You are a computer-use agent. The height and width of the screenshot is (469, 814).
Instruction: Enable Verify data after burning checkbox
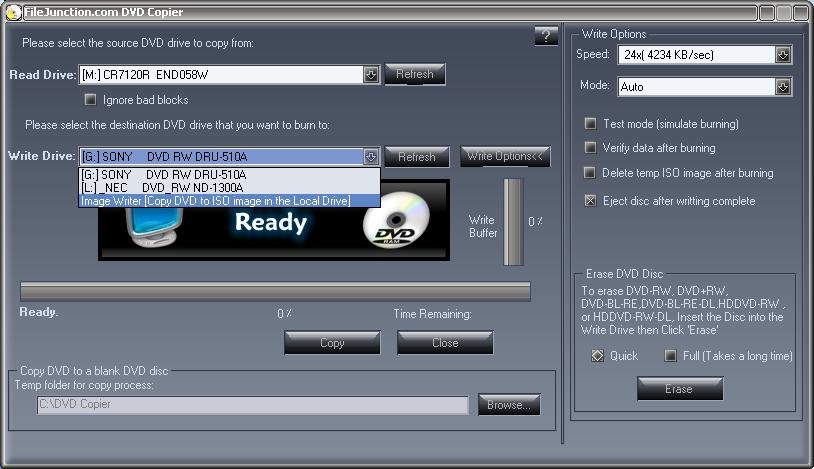click(x=590, y=148)
